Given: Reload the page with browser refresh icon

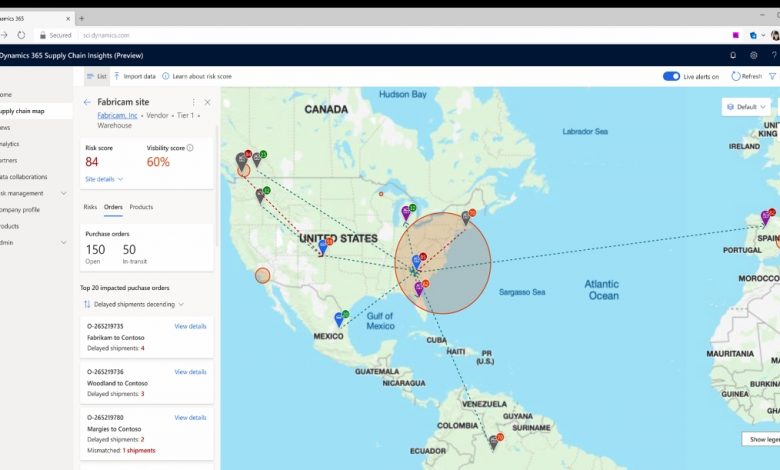Looking at the screenshot, I should tap(21, 35).
